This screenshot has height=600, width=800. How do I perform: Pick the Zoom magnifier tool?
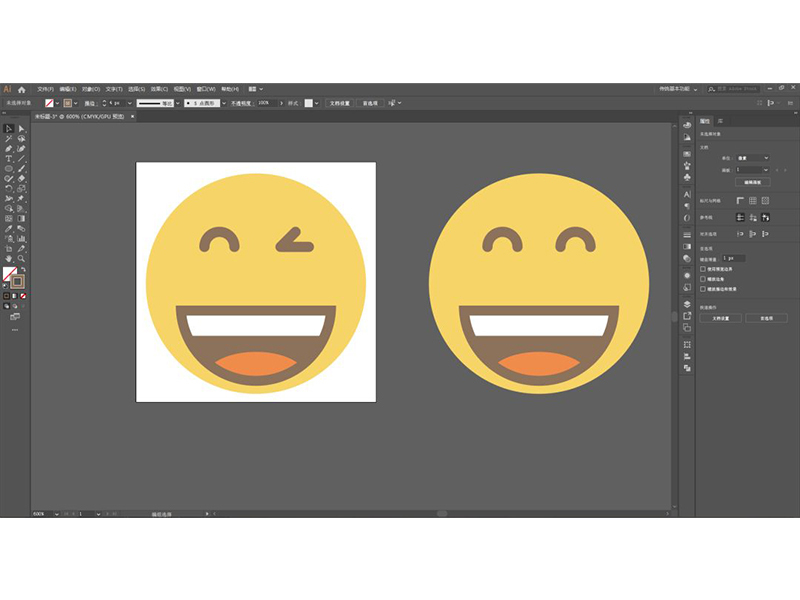[x=21, y=257]
